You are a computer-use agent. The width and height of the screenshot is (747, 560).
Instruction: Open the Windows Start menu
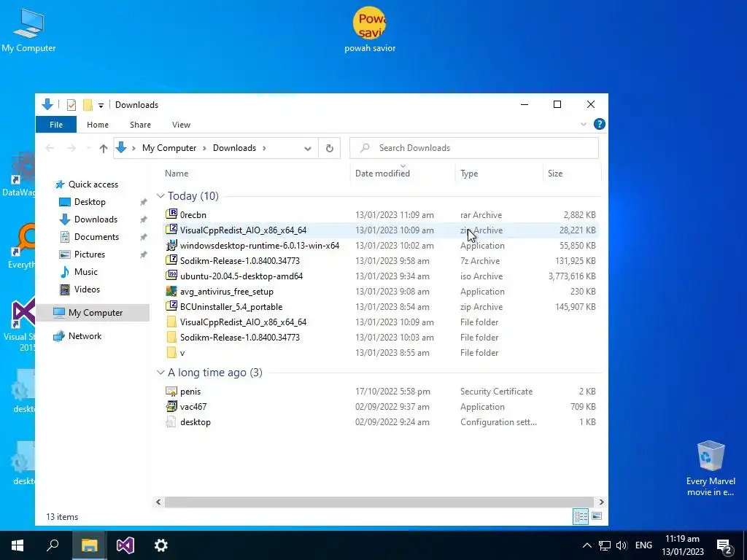18,545
